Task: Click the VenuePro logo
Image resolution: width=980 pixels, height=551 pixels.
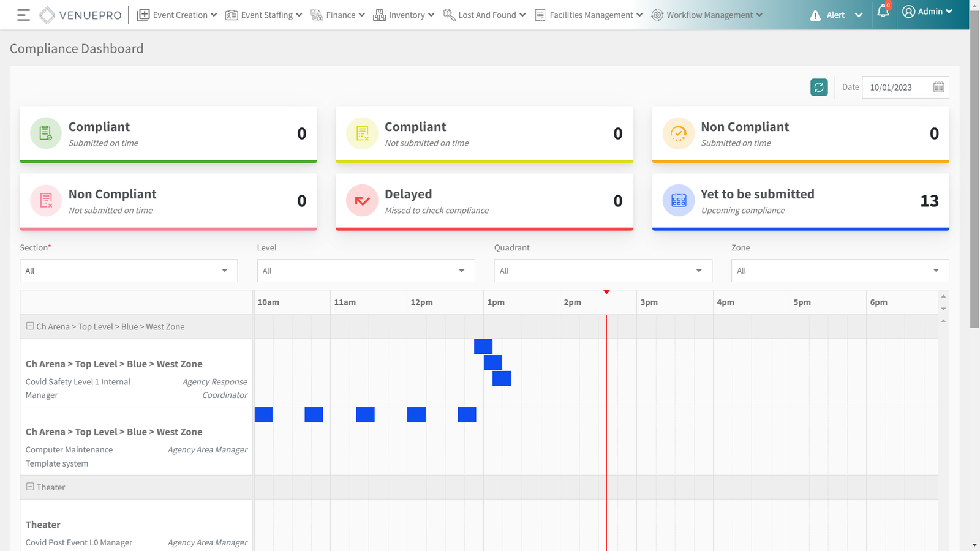Action: [x=81, y=15]
